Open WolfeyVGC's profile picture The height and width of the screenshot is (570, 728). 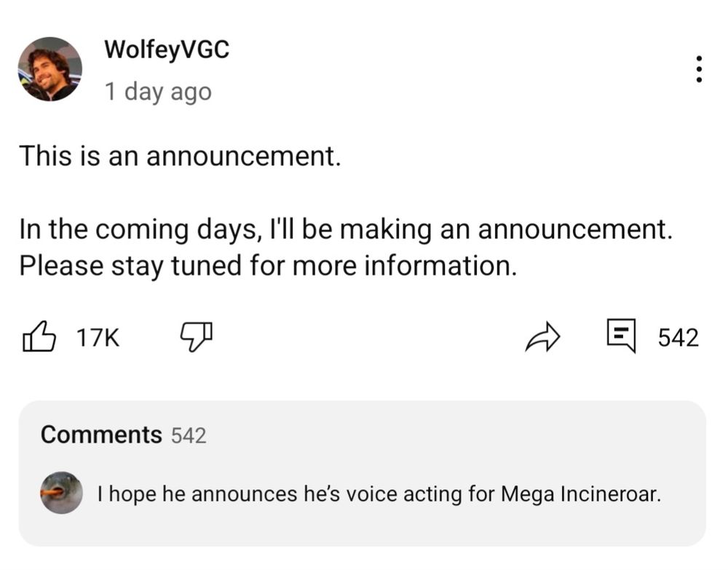click(x=50, y=69)
